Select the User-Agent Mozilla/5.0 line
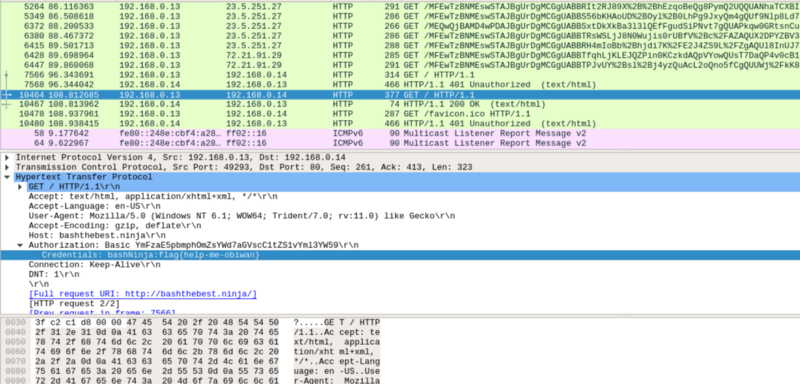Viewport: 800px width, 384px height. (x=400, y=216)
